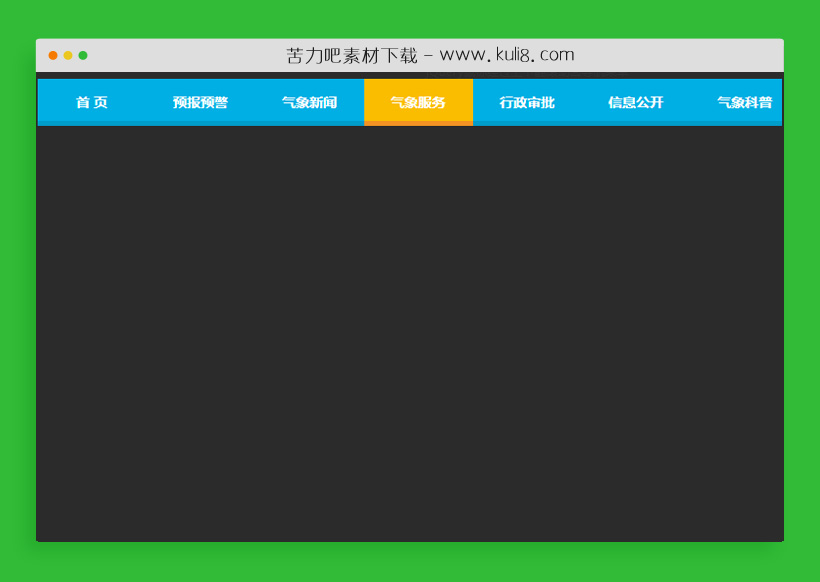
Task: Click the www.kuli8.com address in title
Action: click(506, 55)
